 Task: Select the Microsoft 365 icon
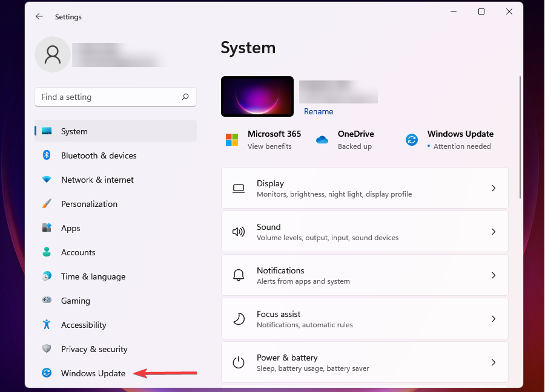[x=231, y=140]
